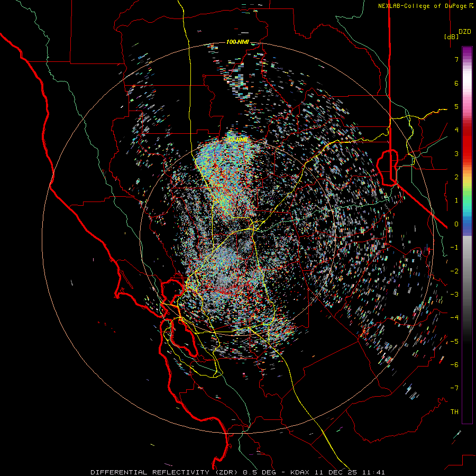476x476 pixels.
Task: Click the 6 dB scale label
Action: pos(456,83)
